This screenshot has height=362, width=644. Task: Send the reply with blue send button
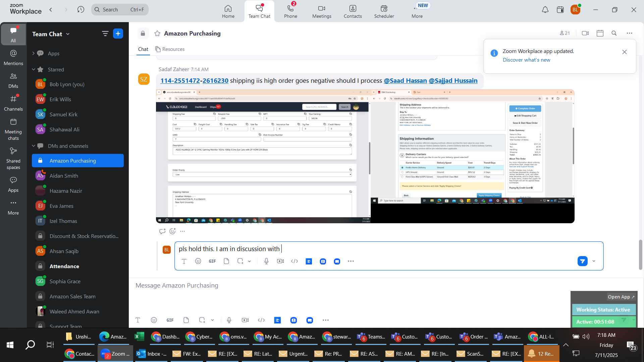[x=583, y=261]
